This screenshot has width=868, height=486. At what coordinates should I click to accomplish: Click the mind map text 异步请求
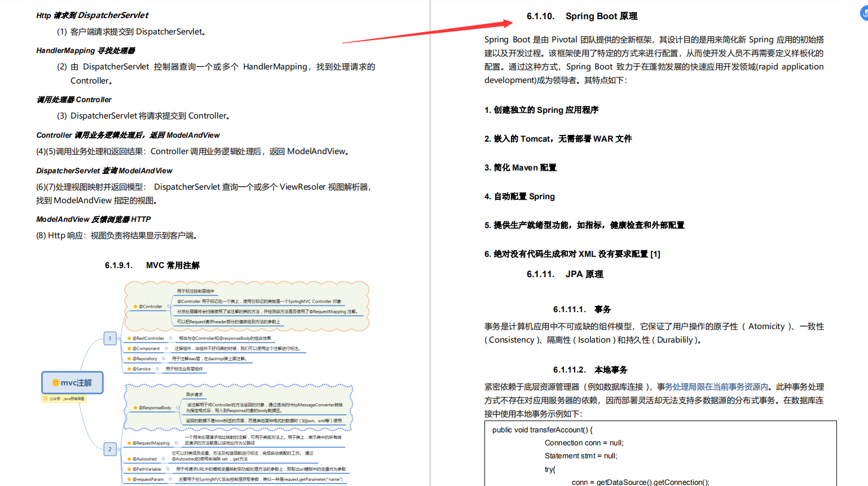pos(195,395)
